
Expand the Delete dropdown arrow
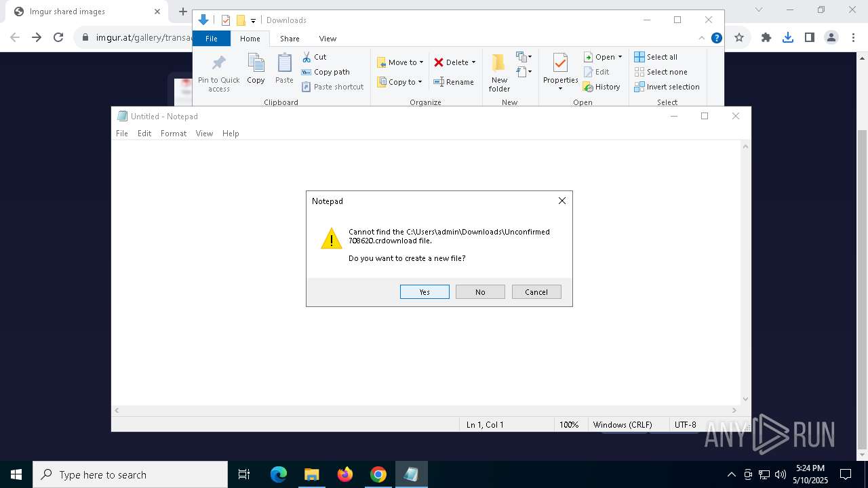point(473,62)
